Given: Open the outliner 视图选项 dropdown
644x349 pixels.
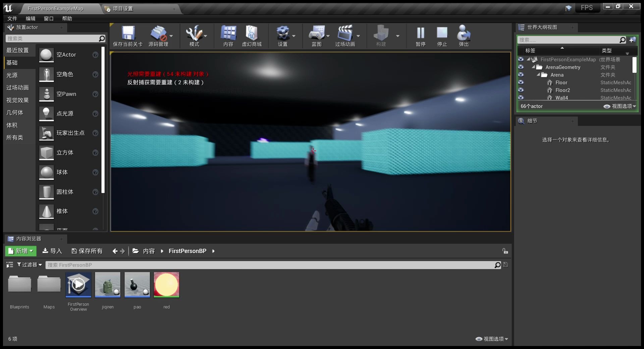Looking at the screenshot, I should click(622, 106).
